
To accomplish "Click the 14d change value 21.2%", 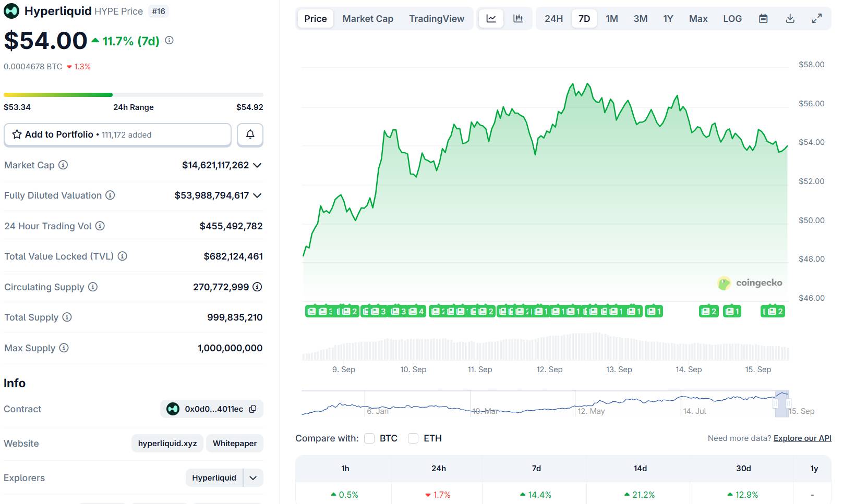I will click(x=640, y=495).
